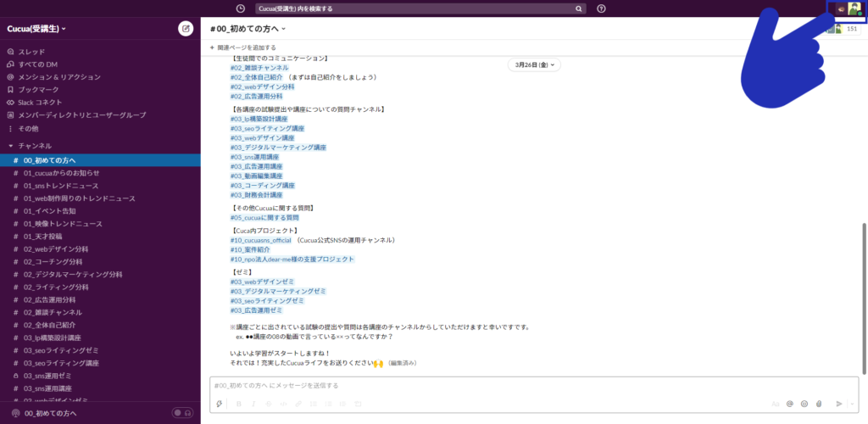Screen dimensions: 868x424
Task: Open message link #02_雑談チャンネル
Action: pos(259,67)
